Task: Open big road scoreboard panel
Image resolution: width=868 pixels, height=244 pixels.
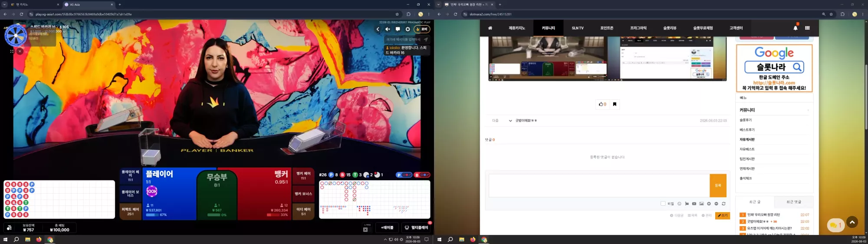Action: coord(375,199)
